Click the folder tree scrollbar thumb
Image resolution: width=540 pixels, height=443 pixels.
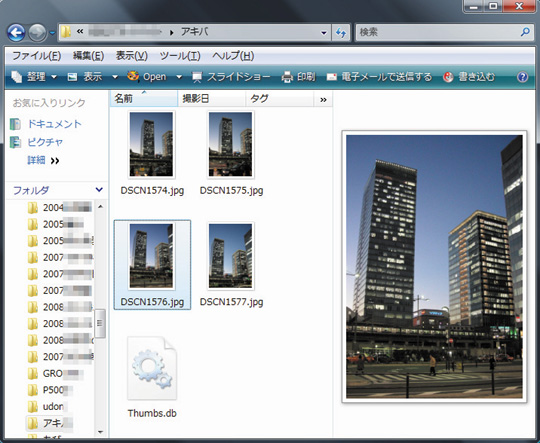click(100, 323)
